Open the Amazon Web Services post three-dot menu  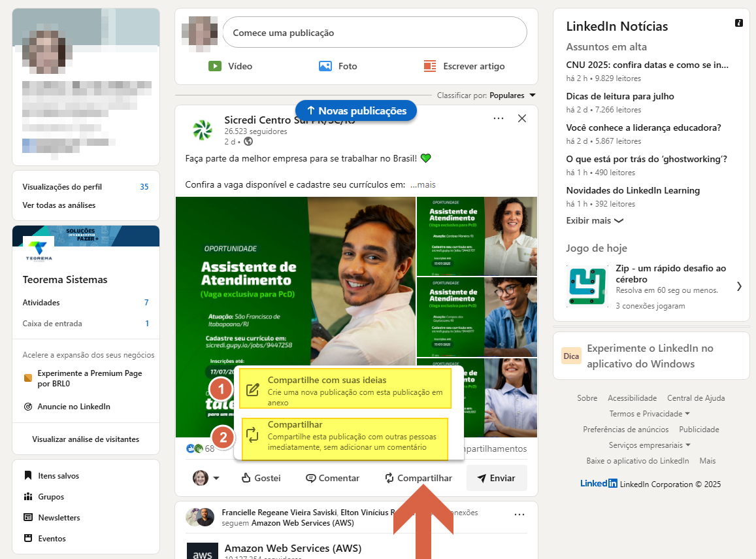pos(519,515)
